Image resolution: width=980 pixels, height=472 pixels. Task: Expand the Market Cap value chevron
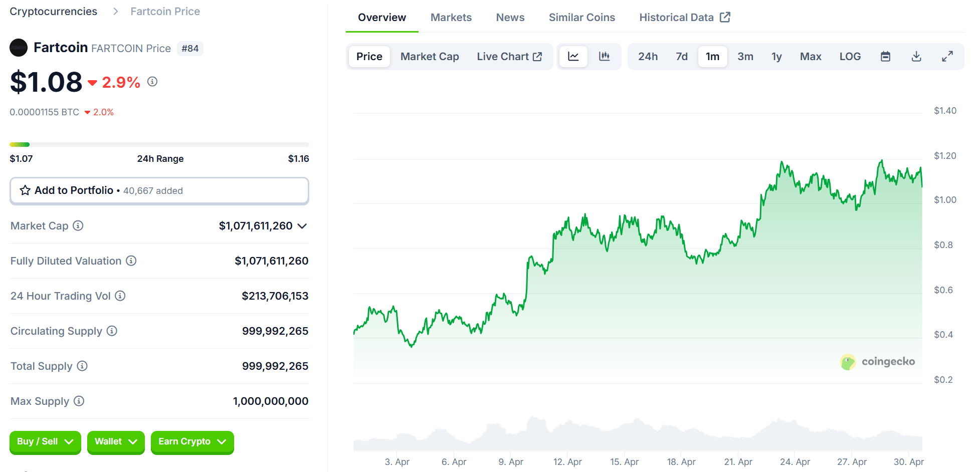pos(302,226)
